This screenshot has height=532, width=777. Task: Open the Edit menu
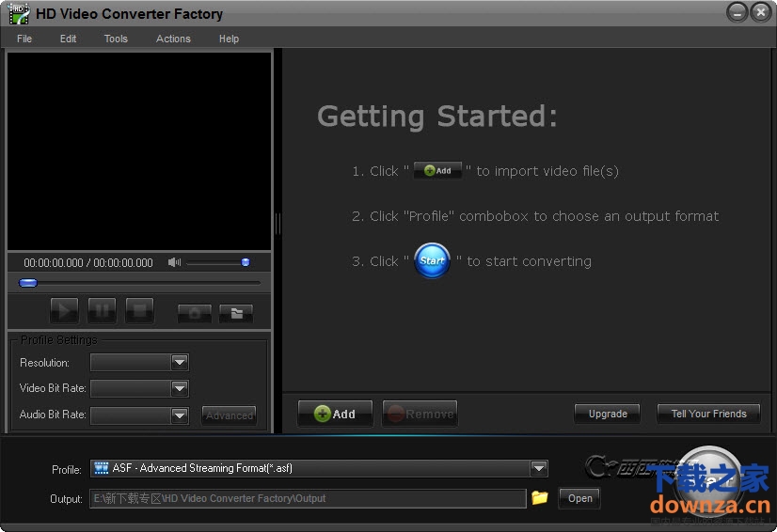pos(68,39)
